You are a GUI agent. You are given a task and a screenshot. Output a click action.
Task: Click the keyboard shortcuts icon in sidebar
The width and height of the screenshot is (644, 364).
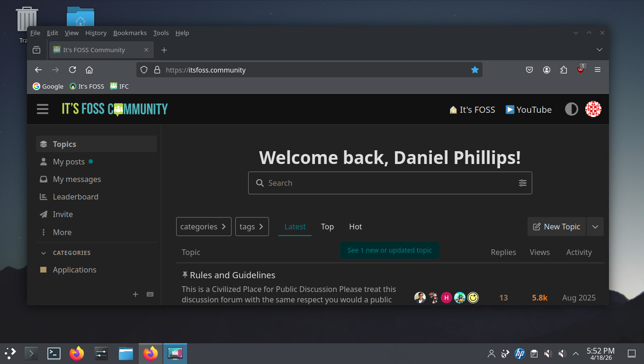(x=150, y=294)
